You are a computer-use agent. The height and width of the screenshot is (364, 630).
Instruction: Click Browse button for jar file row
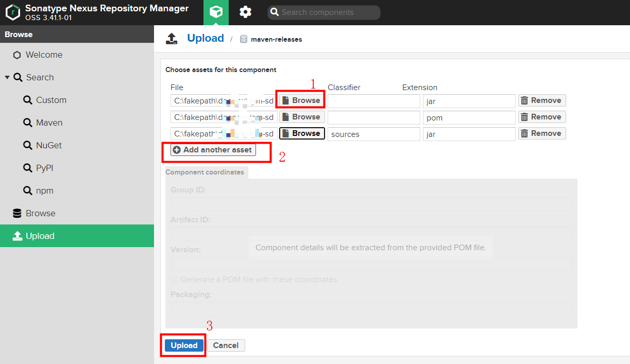tap(302, 100)
